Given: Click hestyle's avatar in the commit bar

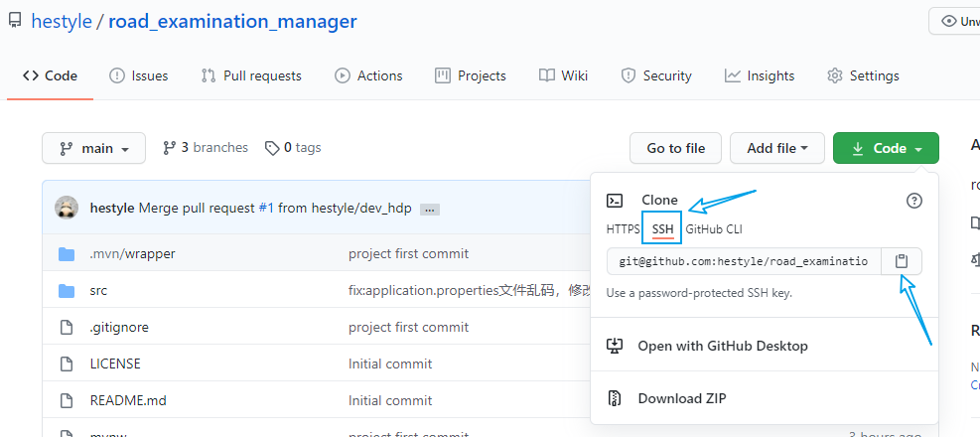Looking at the screenshot, I should (x=67, y=208).
